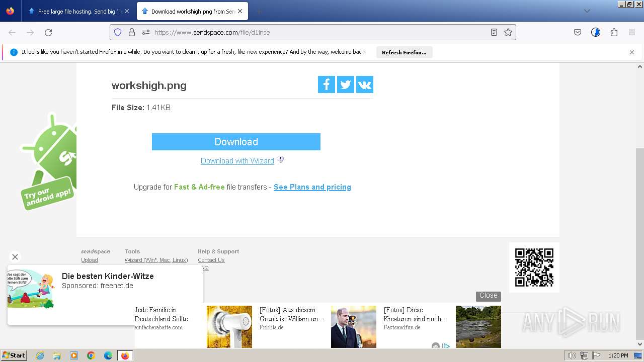View site security lock info
644x362 pixels.
[x=132, y=32]
